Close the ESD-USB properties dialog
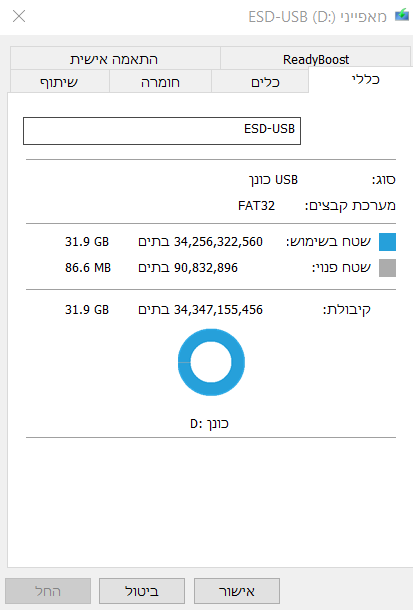 19,16
